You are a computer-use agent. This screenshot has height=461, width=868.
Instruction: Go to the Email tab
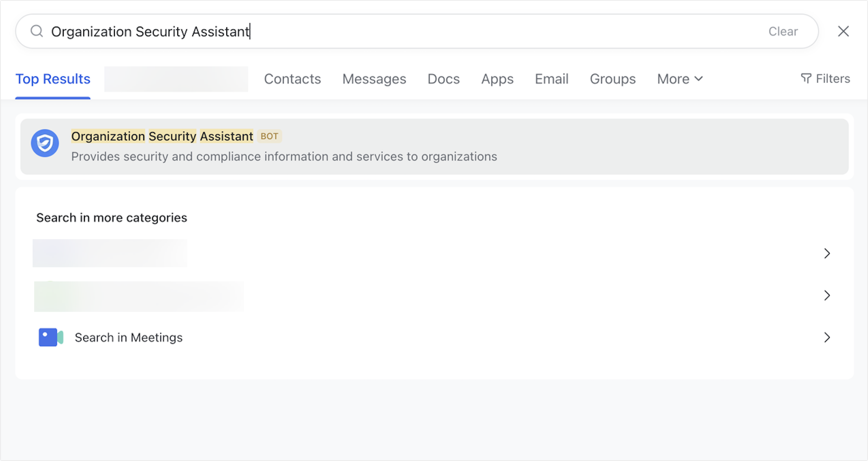click(551, 79)
